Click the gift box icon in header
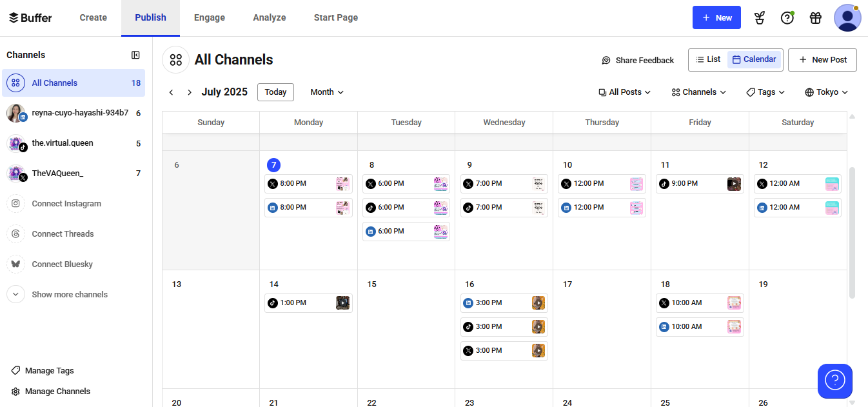The height and width of the screenshot is (407, 868). coord(816,18)
